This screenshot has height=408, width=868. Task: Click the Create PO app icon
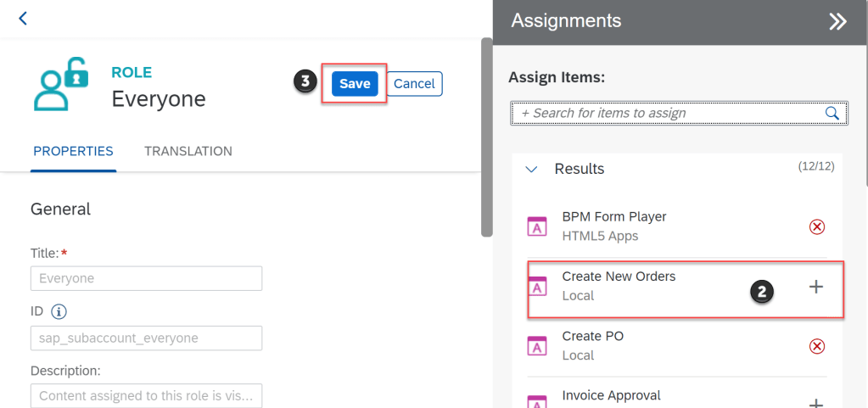(537, 346)
